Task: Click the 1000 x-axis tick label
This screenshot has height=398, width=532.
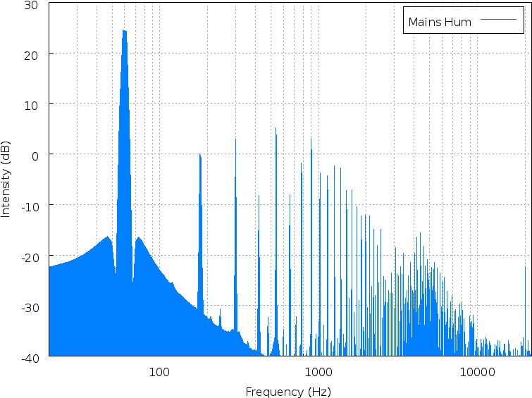Action: 318,372
